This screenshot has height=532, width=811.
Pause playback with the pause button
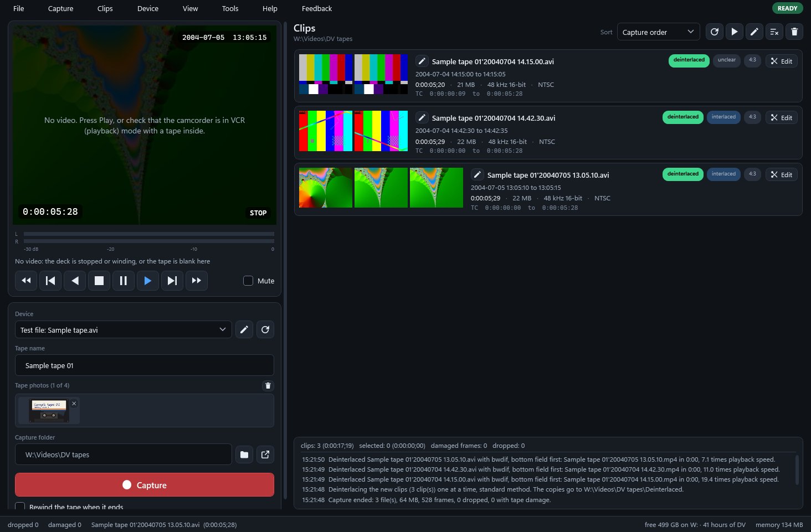click(x=124, y=281)
